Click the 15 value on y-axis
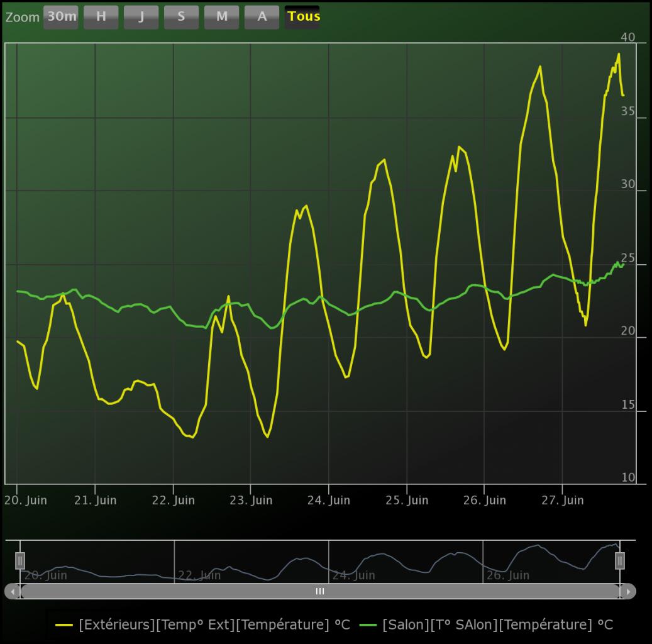Viewport: 652px width, 644px height. click(x=628, y=405)
